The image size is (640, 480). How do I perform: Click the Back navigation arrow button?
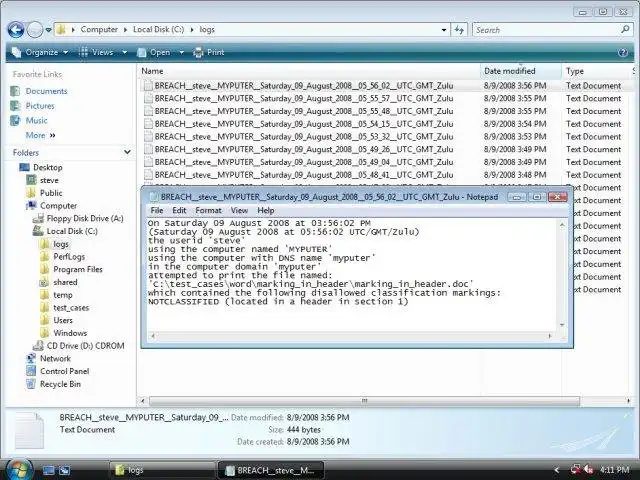point(16,30)
